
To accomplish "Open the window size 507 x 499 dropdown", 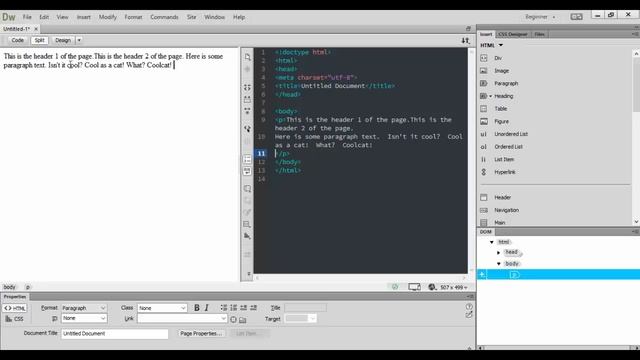I will [453, 287].
